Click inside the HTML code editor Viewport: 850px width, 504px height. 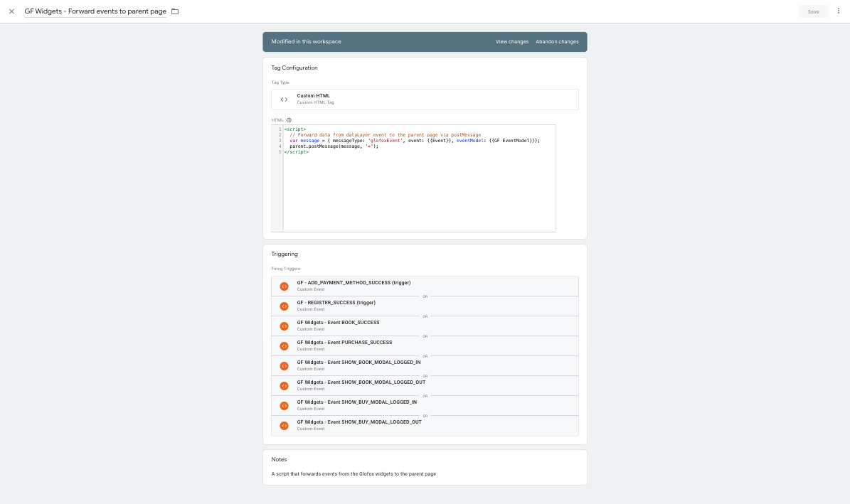[419, 178]
